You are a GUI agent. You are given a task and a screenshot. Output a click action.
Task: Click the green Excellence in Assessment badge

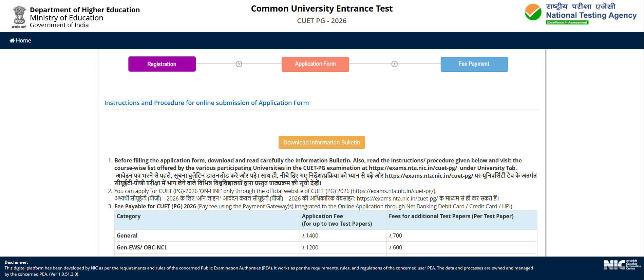pyautogui.click(x=567, y=22)
